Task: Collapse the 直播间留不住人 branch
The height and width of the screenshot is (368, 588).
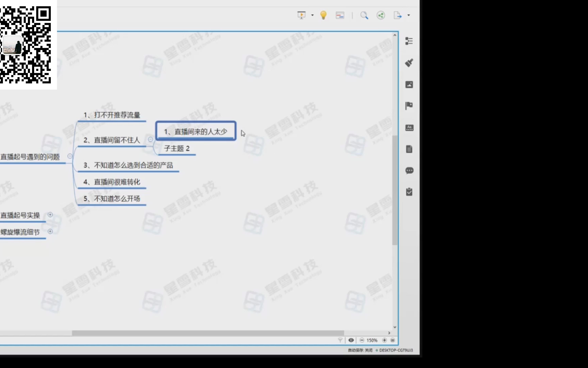Action: pos(150,139)
